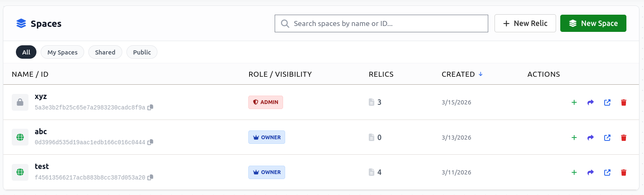This screenshot has height=195, width=644.
Task: Click the relic count 4 for test
Action: pyautogui.click(x=379, y=172)
